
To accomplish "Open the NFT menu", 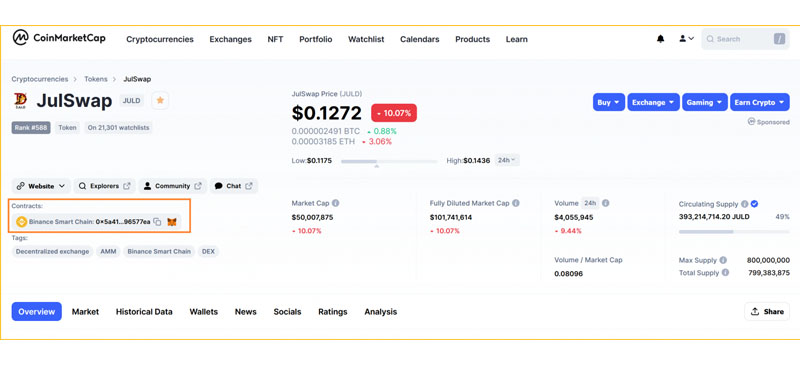I will pos(276,39).
